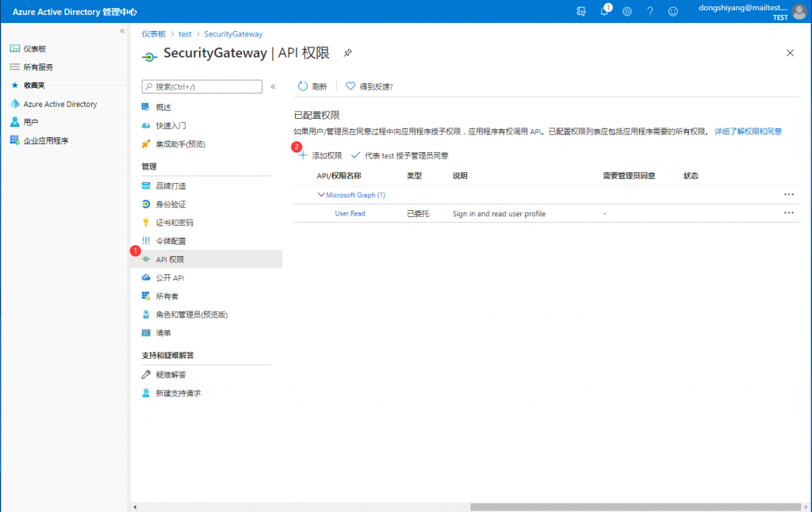Click the help question mark icon
The width and height of the screenshot is (812, 512).
[x=650, y=11]
